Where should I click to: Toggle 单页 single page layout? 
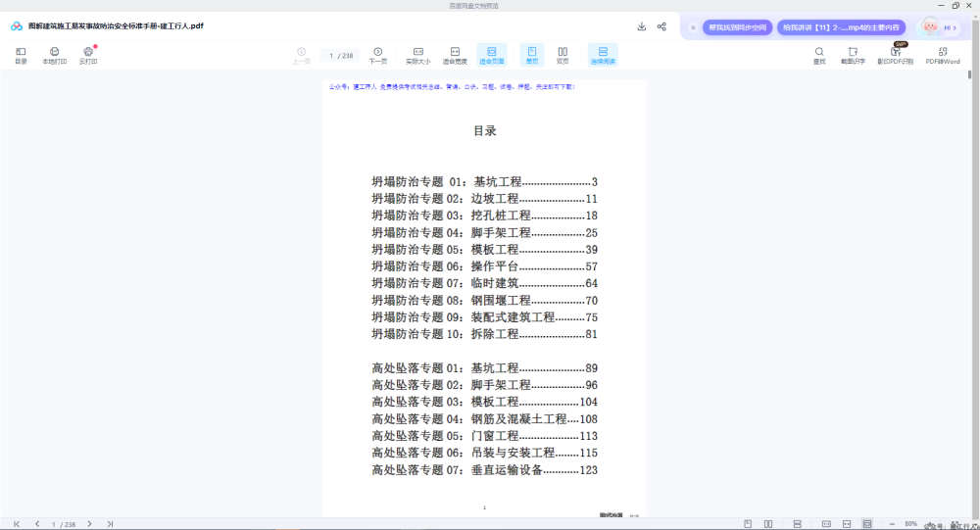tap(532, 55)
